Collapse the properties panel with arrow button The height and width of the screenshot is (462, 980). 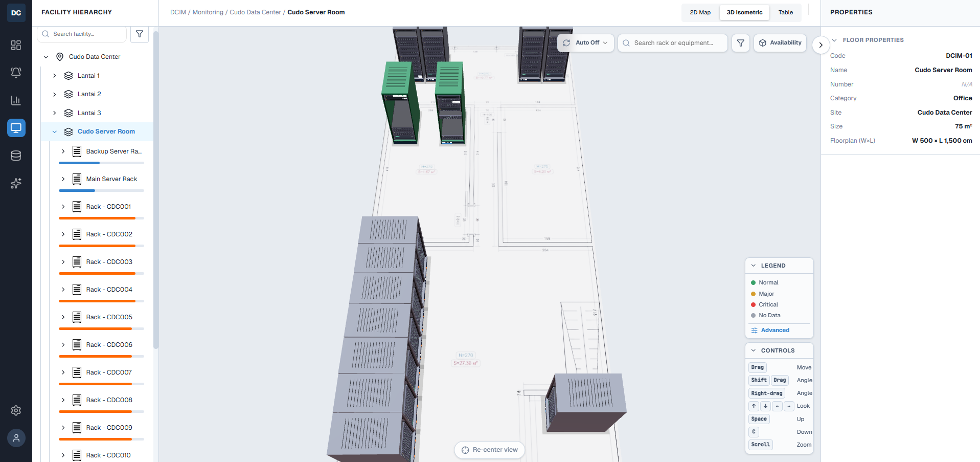click(821, 45)
